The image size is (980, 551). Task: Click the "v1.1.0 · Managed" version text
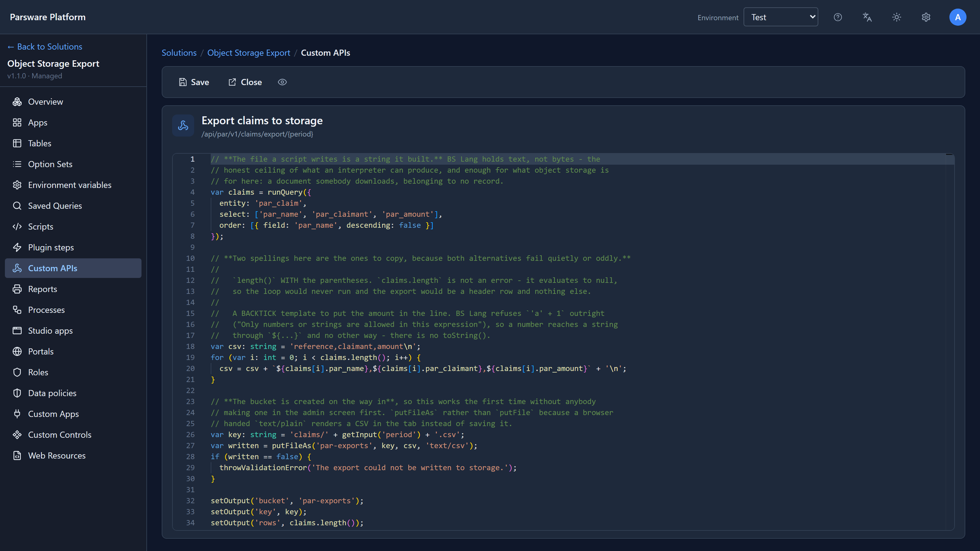[x=35, y=76]
